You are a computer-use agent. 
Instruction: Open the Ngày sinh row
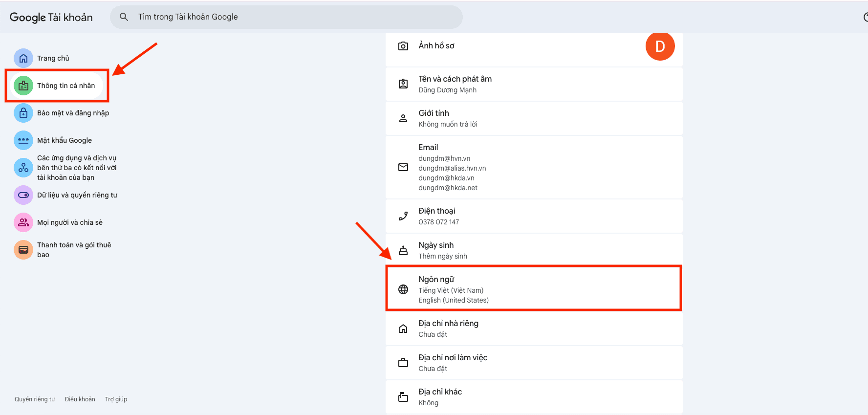[534, 249]
